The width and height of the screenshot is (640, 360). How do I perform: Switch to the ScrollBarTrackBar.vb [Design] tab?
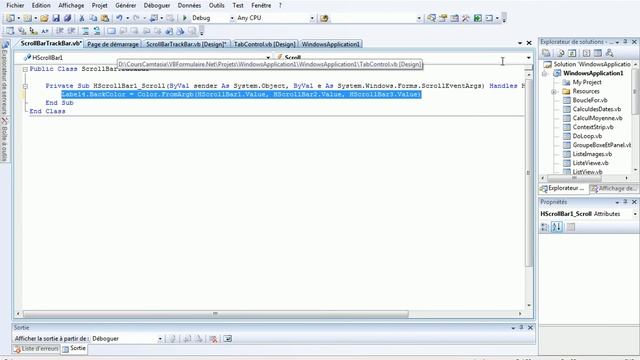coord(186,44)
